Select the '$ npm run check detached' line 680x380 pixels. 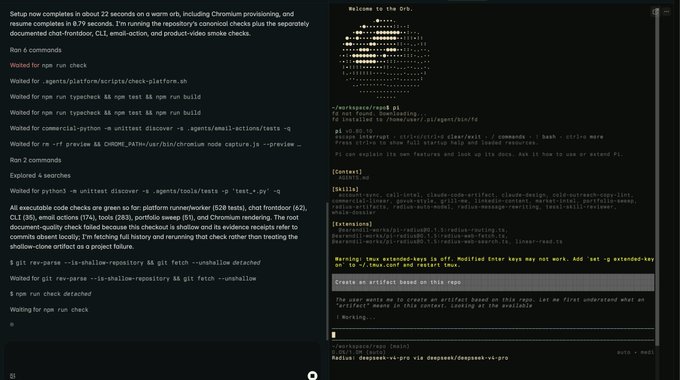click(50, 294)
